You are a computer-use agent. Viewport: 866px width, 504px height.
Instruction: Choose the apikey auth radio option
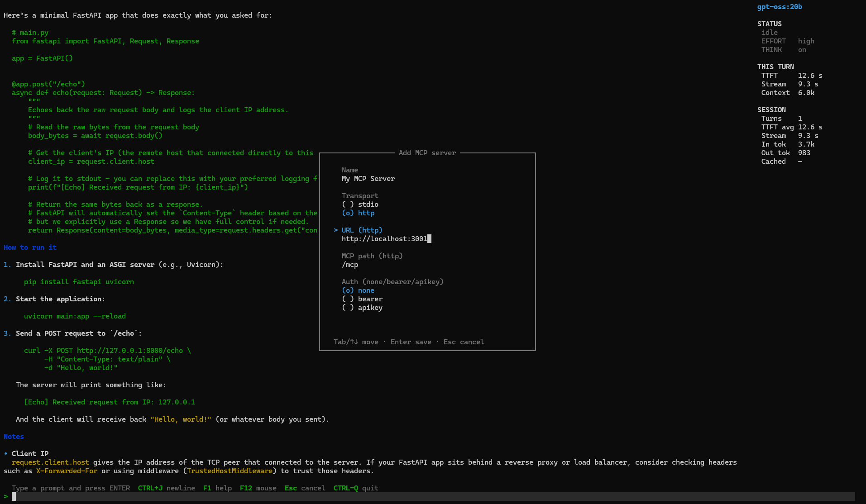pyautogui.click(x=362, y=308)
